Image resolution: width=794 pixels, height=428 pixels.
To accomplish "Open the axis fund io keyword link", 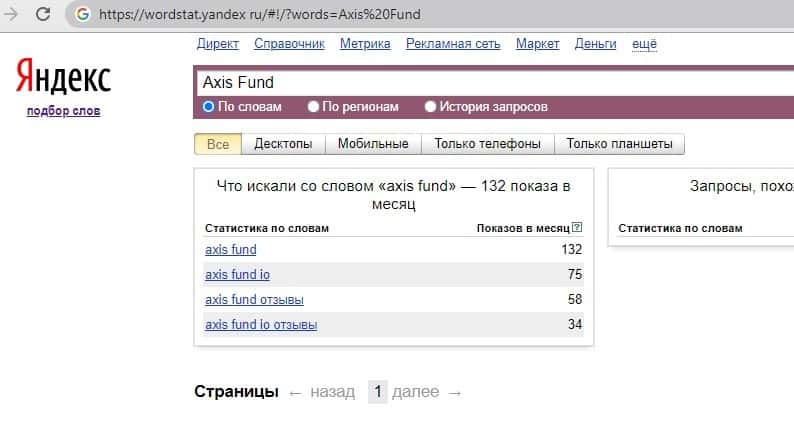I will pos(237,275).
